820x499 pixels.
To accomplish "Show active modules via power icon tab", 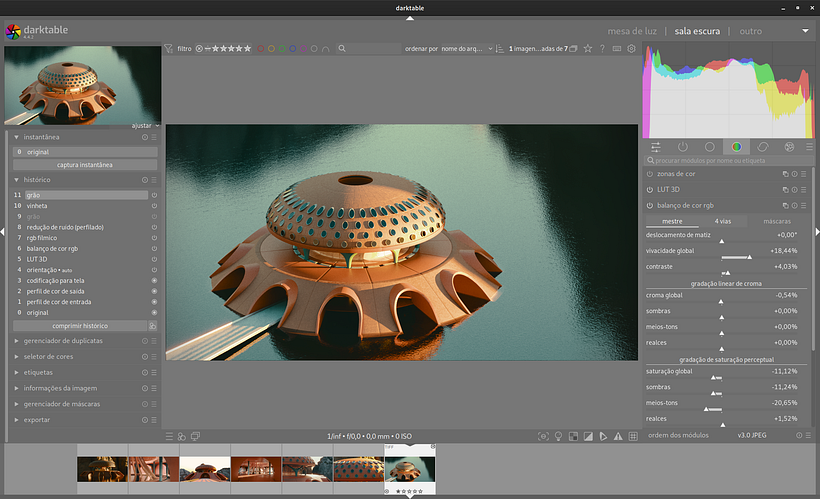I will tap(683, 147).
